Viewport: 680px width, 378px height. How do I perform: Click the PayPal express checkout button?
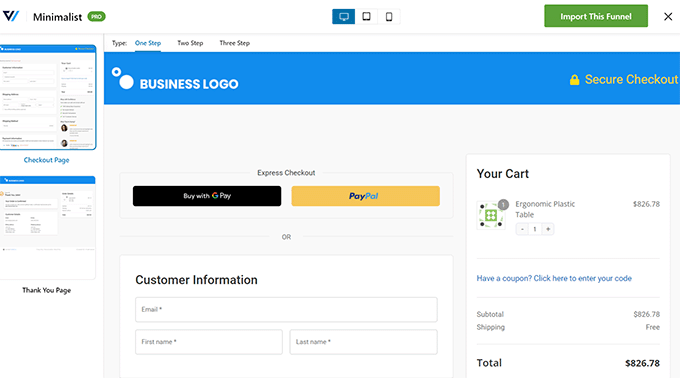coord(366,196)
